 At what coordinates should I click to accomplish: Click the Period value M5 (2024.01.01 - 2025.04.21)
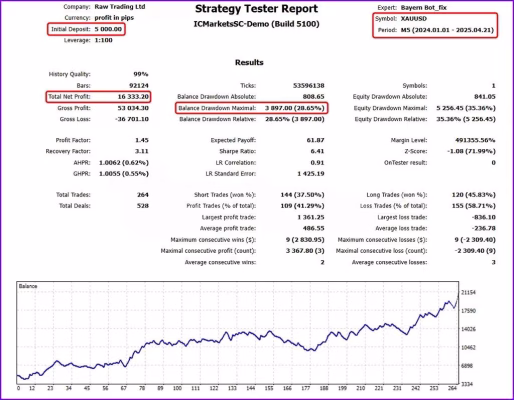(447, 30)
